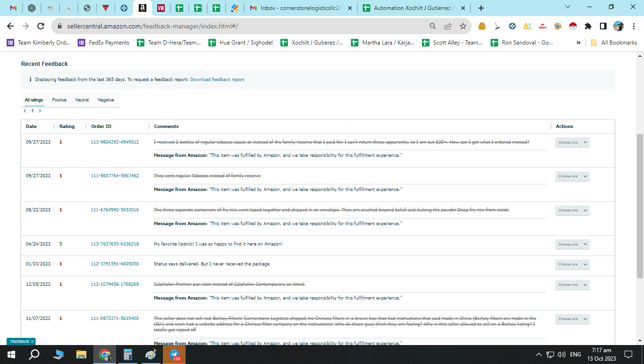Reload the Seller Central page
The image size is (644, 364).
tap(41, 26)
